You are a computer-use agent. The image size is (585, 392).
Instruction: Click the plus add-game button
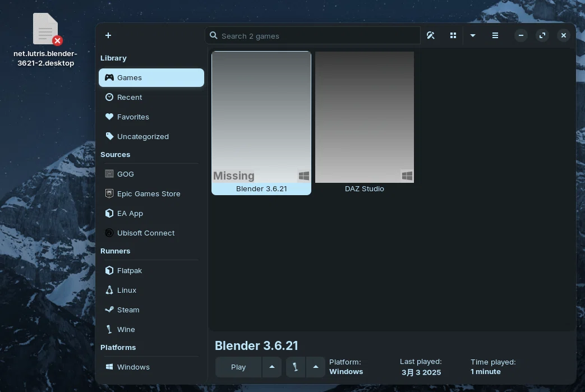pos(108,35)
